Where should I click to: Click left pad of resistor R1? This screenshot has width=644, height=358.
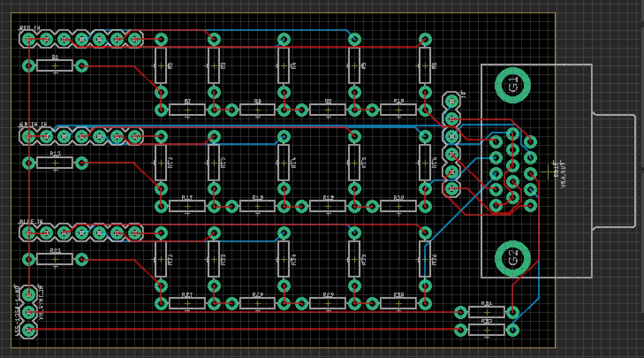click(29, 66)
